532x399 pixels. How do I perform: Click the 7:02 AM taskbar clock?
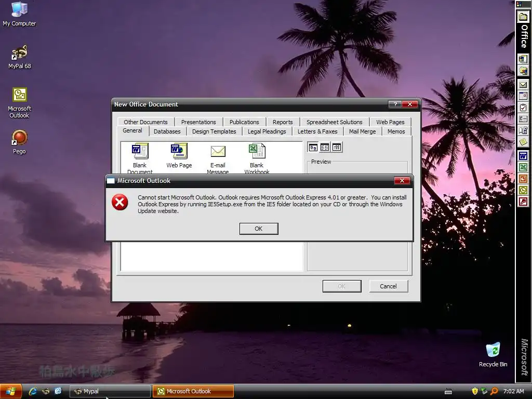(513, 391)
